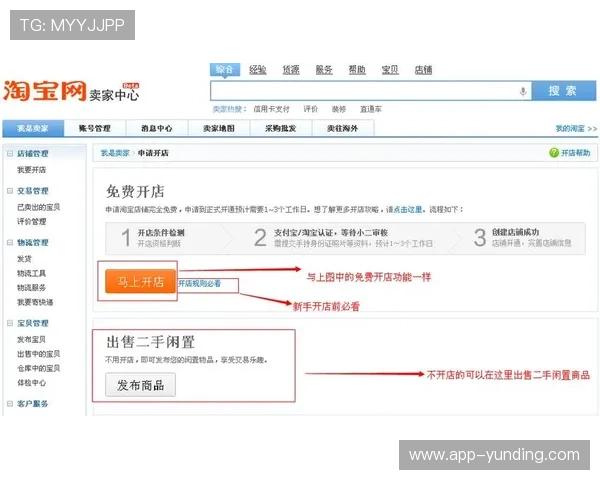Click the 宝贝管理 section heading
600x480 pixels.
[x=33, y=323]
